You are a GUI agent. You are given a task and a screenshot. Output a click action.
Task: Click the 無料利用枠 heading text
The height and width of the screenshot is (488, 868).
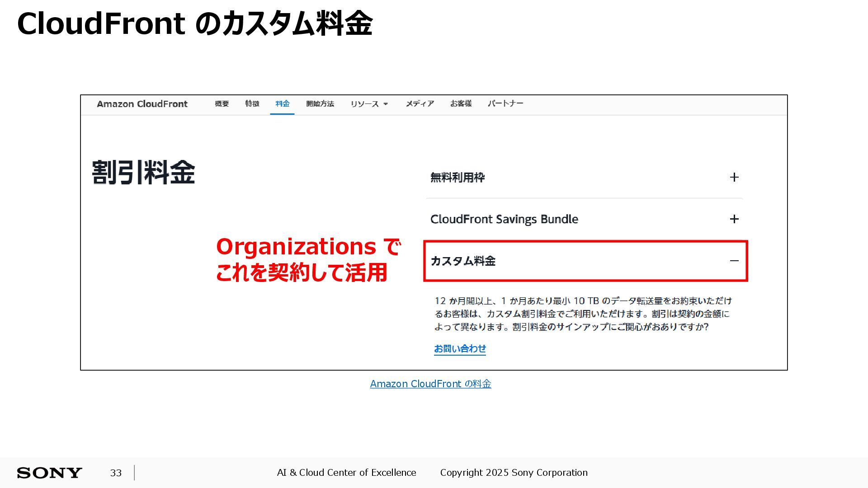pos(458,177)
